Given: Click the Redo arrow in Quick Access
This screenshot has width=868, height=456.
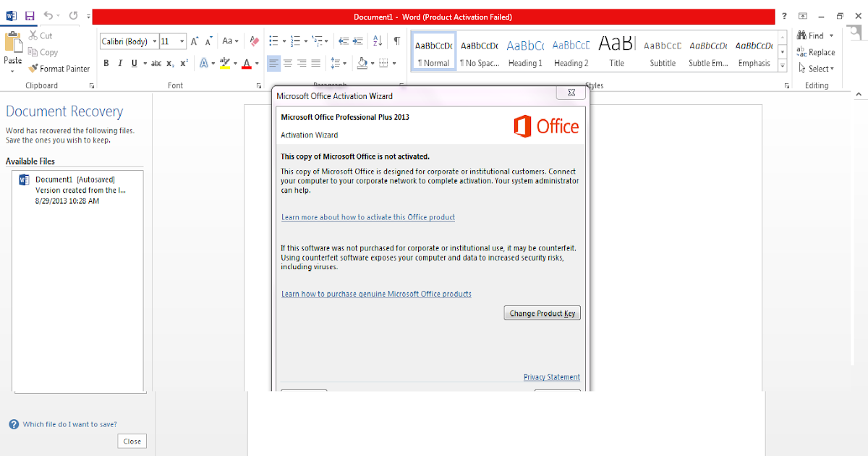Looking at the screenshot, I should tap(73, 16).
